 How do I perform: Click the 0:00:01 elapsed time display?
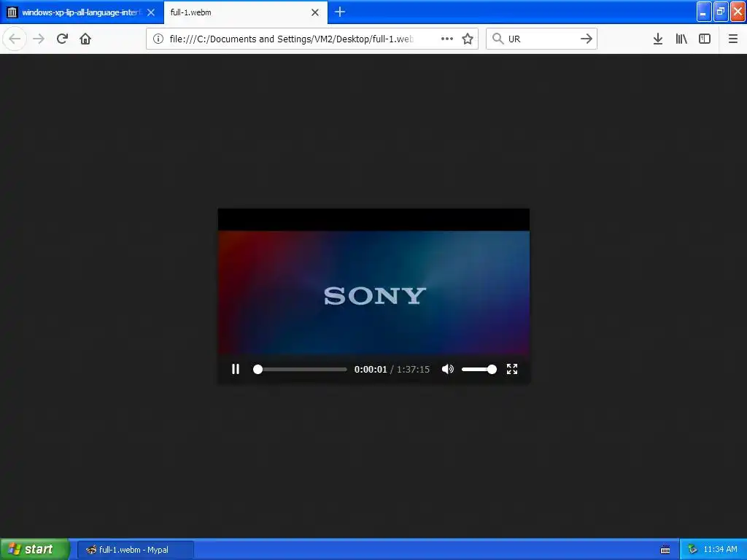pyautogui.click(x=371, y=370)
